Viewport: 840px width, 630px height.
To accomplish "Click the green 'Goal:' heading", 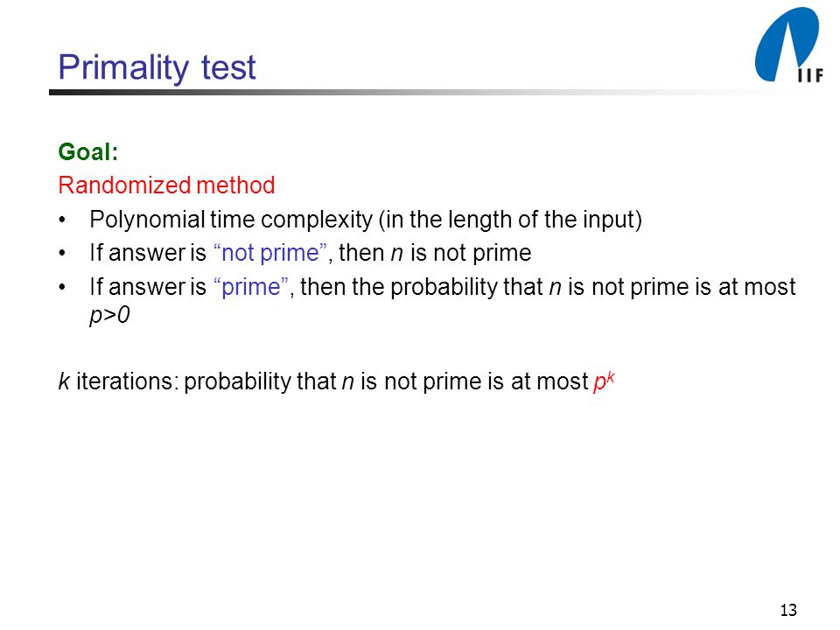I will [x=87, y=151].
